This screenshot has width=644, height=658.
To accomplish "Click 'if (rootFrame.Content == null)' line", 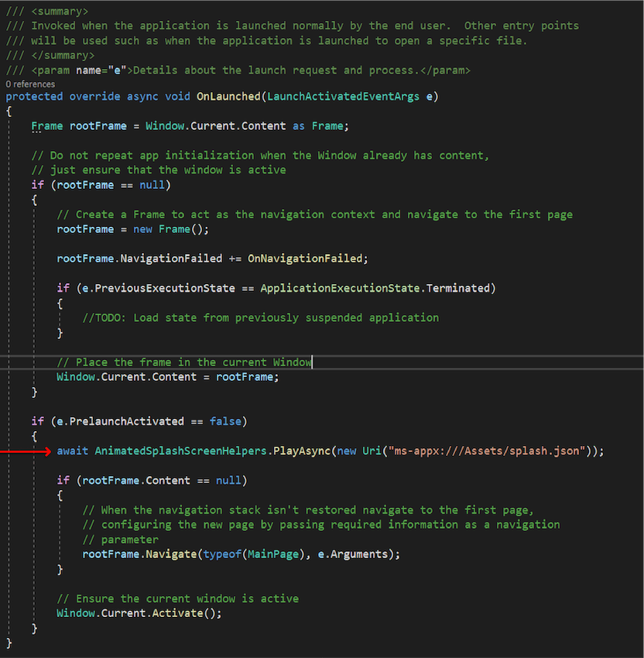I will tap(152, 481).
